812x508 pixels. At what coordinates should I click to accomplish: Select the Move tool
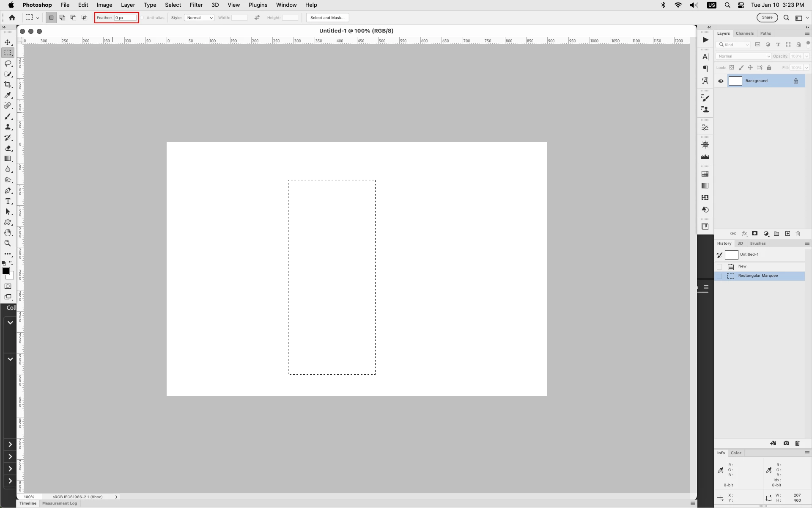tap(8, 42)
